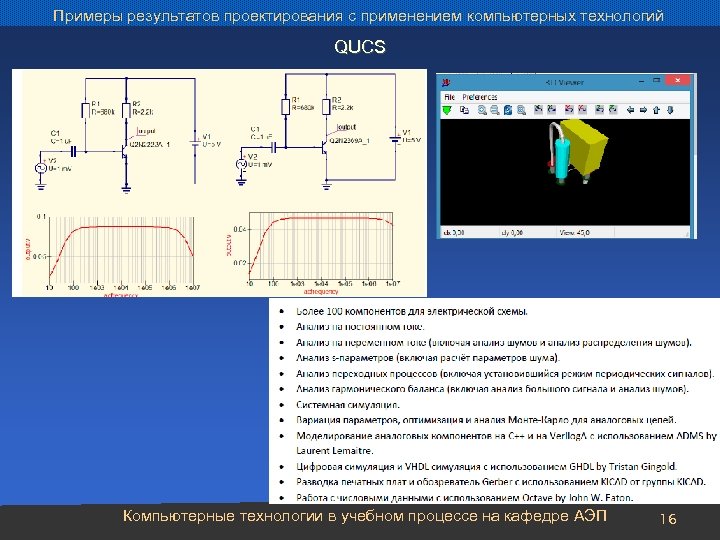
Task: Click the slide number 16
Action: click(668, 519)
